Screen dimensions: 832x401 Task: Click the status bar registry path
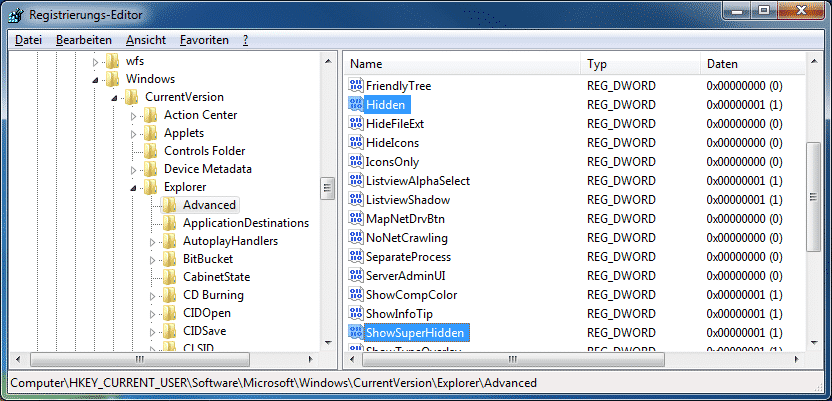coord(274,382)
